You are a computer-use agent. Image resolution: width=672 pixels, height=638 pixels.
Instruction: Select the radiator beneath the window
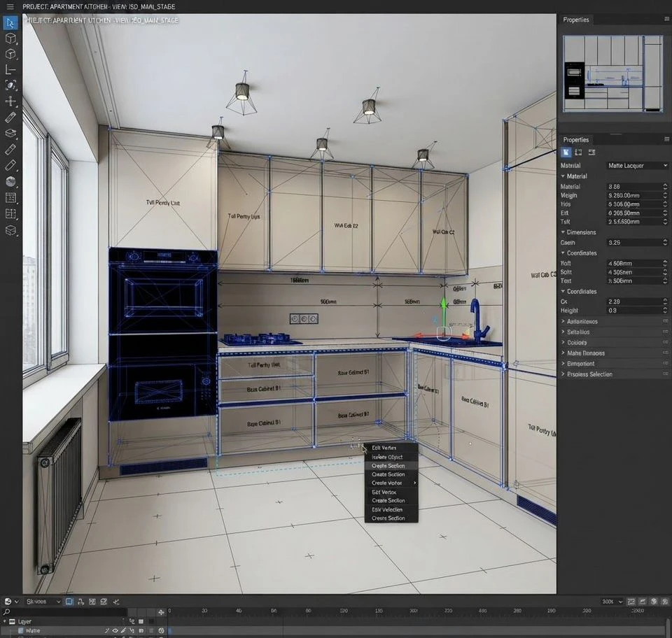click(58, 495)
